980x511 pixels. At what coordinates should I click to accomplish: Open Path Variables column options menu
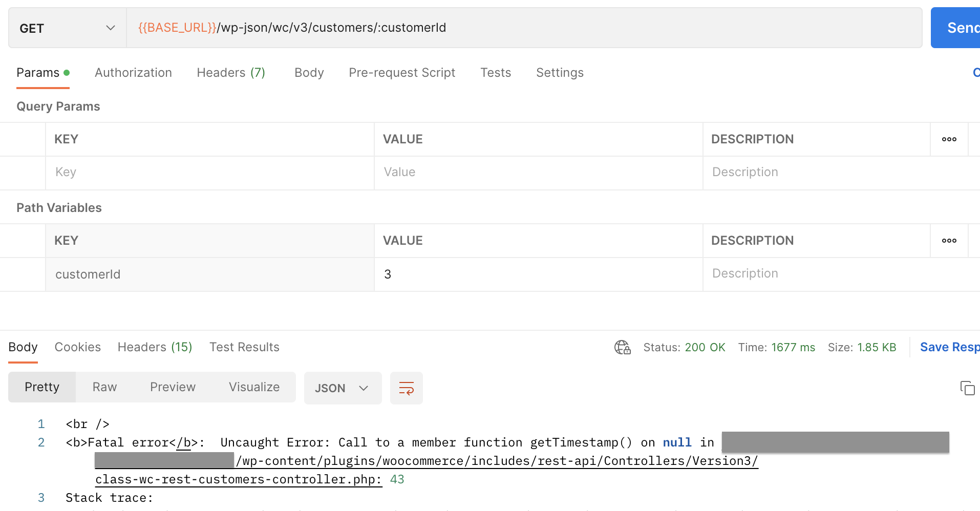pyautogui.click(x=949, y=241)
